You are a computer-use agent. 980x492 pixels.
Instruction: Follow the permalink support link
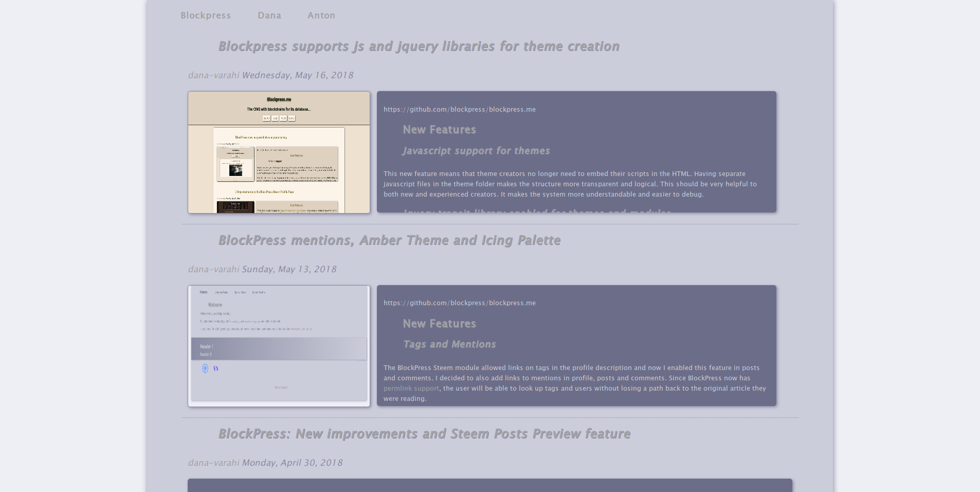[411, 388]
